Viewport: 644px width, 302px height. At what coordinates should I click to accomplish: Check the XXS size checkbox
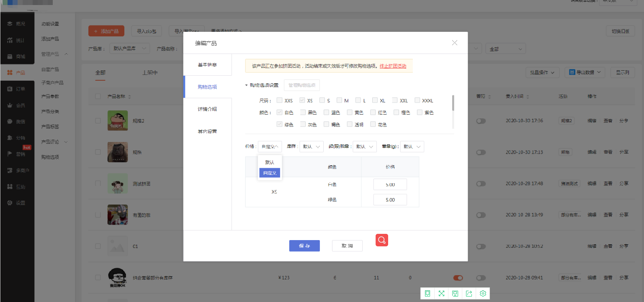pos(279,100)
